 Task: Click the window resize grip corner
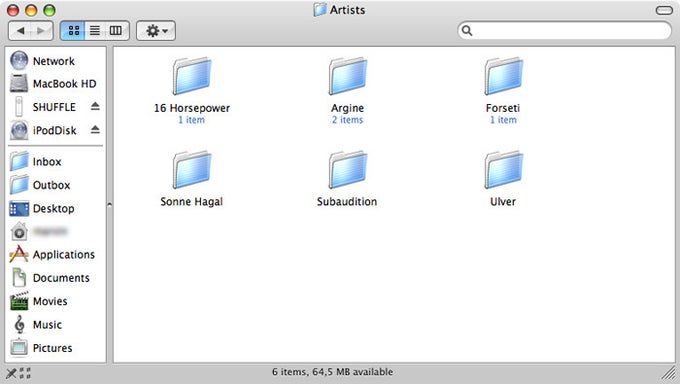[669, 373]
